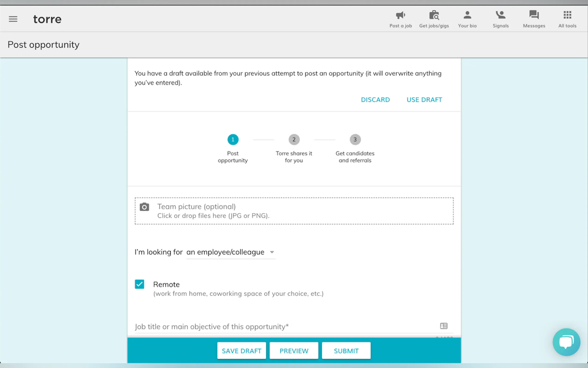The height and width of the screenshot is (368, 588).
Task: Open Get jobs/gigs briefcase icon
Action: click(x=434, y=15)
